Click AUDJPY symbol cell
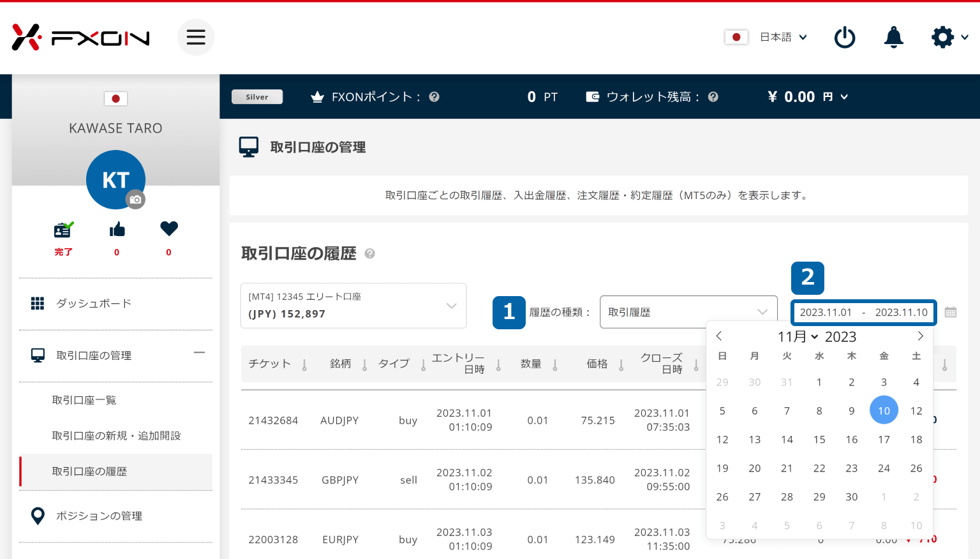Viewport: 980px width, 559px height. pyautogui.click(x=339, y=421)
